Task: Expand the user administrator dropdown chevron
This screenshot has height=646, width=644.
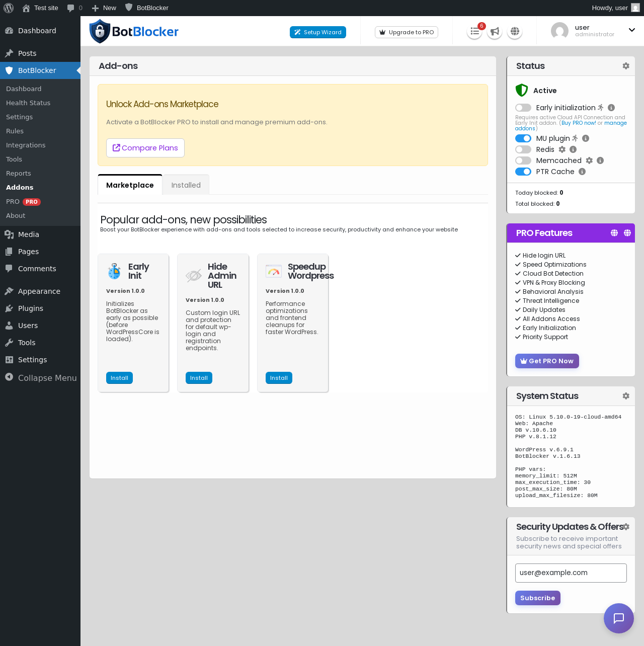Action: (x=632, y=30)
